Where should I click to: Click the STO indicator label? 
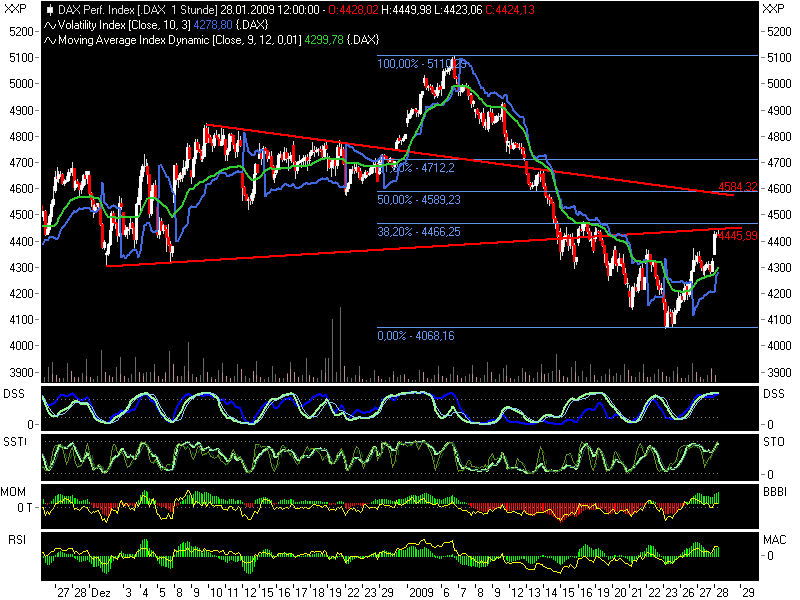click(773, 442)
